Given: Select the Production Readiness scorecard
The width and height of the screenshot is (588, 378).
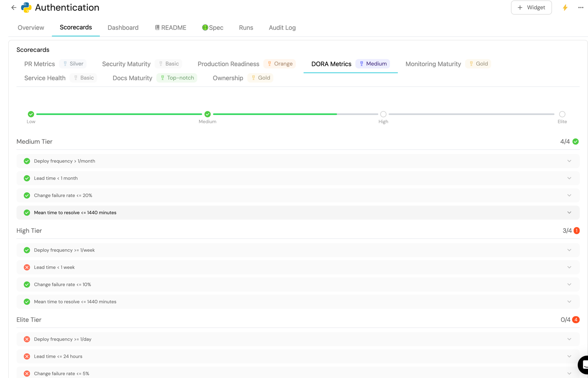Looking at the screenshot, I should tap(228, 64).
